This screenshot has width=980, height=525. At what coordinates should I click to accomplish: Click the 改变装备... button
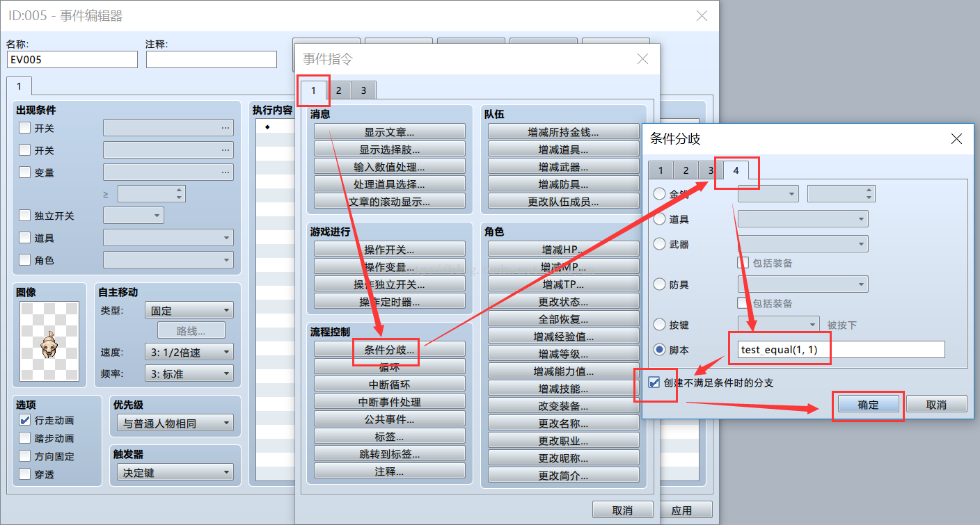pos(564,406)
